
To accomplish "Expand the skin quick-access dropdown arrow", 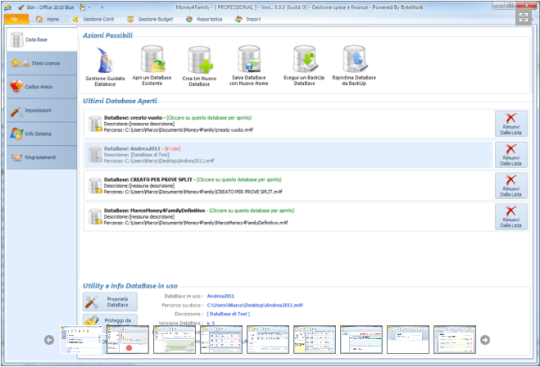I will [89, 7].
